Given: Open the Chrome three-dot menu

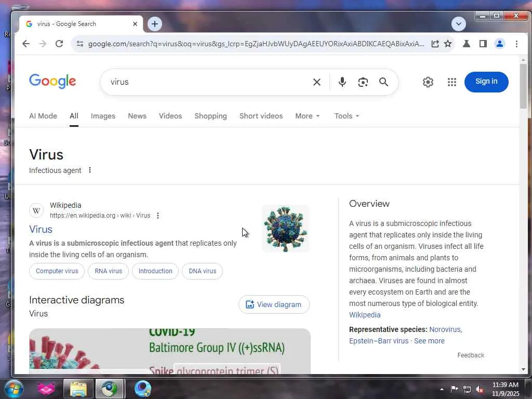Looking at the screenshot, I should pyautogui.click(x=516, y=44).
